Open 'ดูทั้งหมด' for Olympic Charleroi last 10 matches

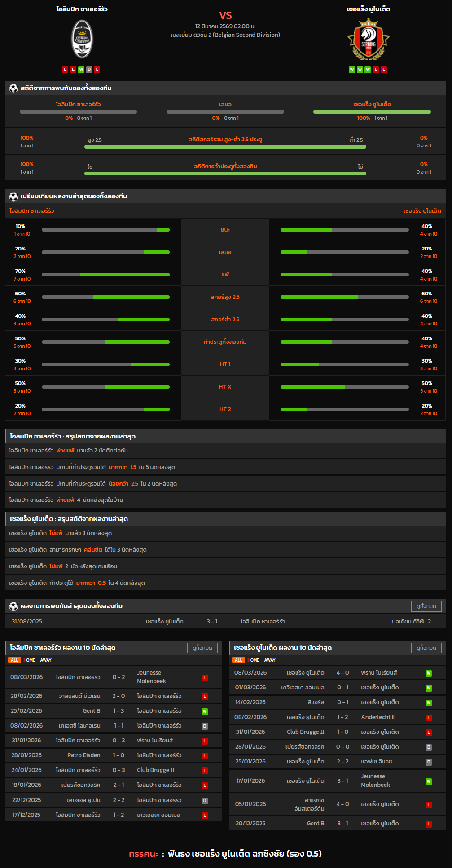(x=202, y=648)
